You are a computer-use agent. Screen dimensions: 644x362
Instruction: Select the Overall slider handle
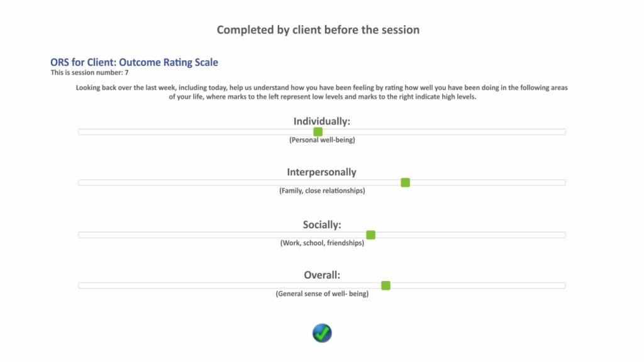pyautogui.click(x=385, y=285)
